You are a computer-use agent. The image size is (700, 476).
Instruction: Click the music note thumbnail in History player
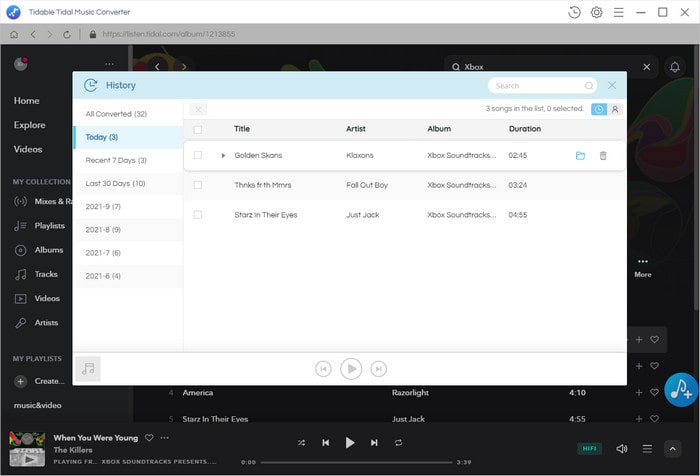pyautogui.click(x=88, y=369)
